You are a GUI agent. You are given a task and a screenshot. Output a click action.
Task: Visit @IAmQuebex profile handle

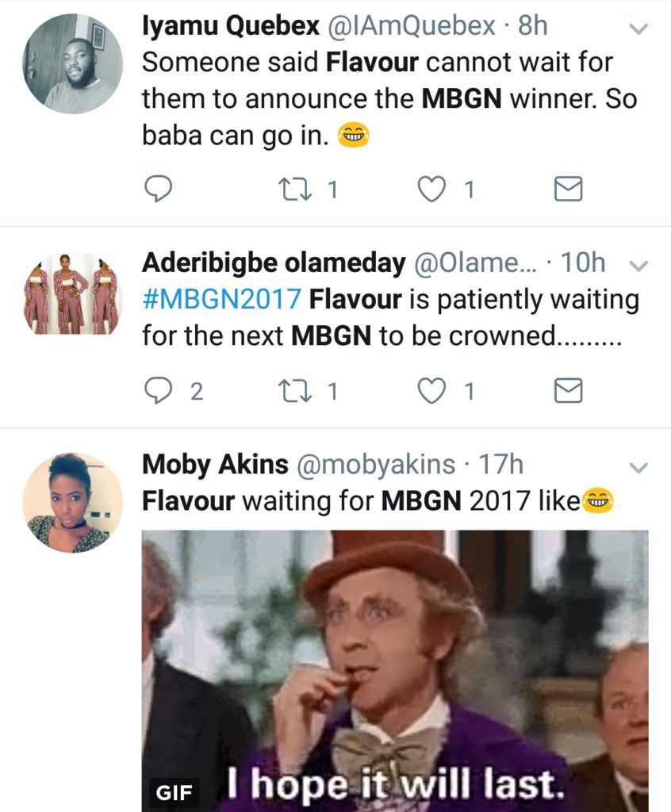410,26
